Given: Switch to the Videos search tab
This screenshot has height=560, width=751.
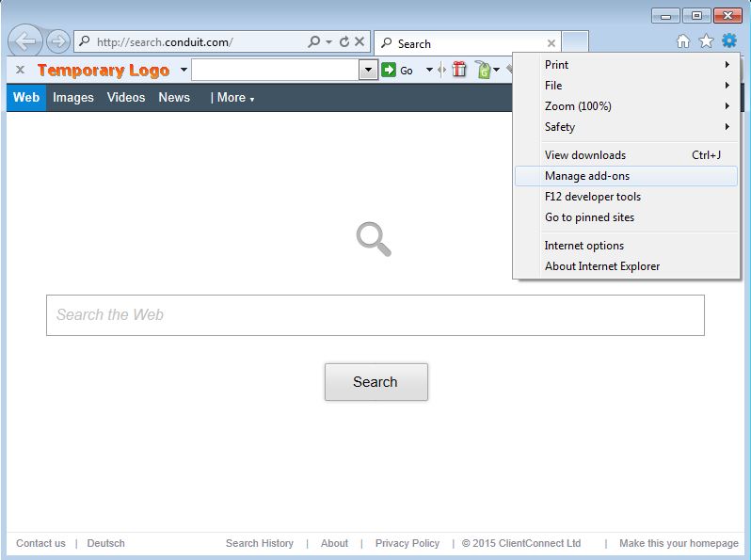Looking at the screenshot, I should click(126, 98).
